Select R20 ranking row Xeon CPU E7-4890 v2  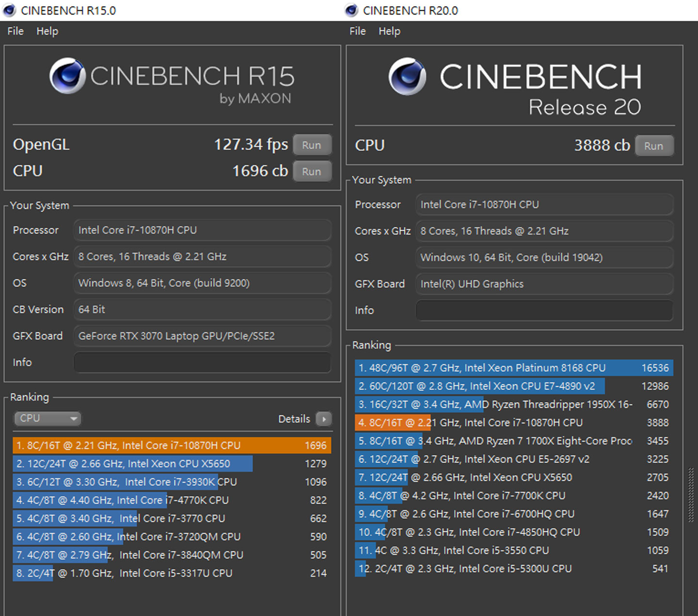[x=514, y=386]
